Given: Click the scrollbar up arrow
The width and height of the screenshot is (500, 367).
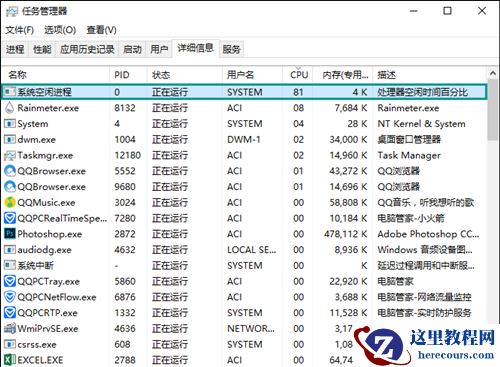Looking at the screenshot, I should (x=493, y=73).
